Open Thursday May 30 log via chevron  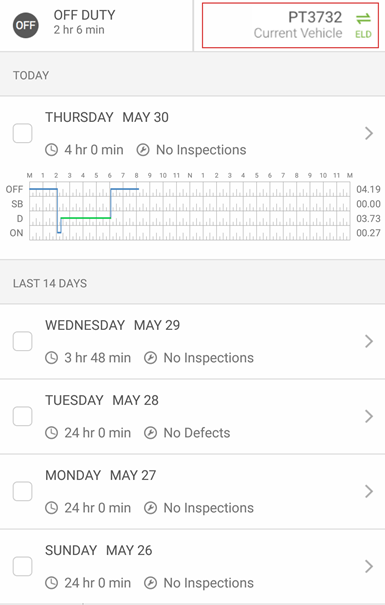pos(369,133)
